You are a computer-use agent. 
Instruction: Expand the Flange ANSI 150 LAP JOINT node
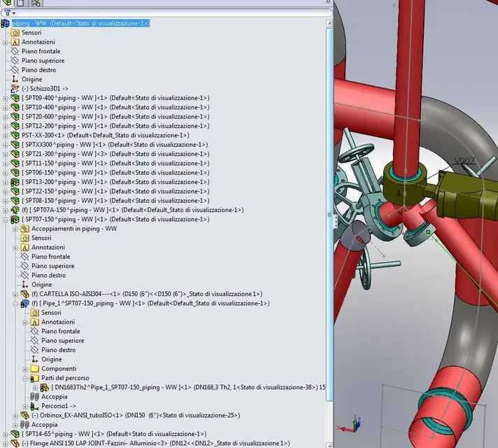coord(6,444)
